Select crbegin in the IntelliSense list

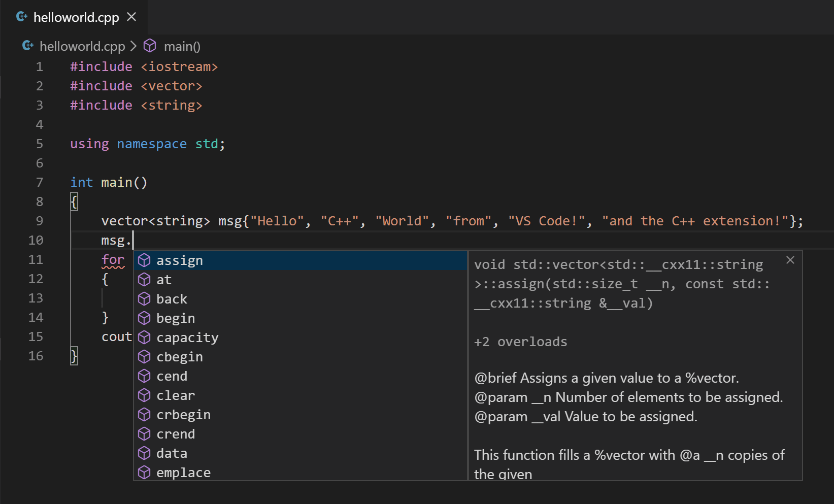(184, 414)
